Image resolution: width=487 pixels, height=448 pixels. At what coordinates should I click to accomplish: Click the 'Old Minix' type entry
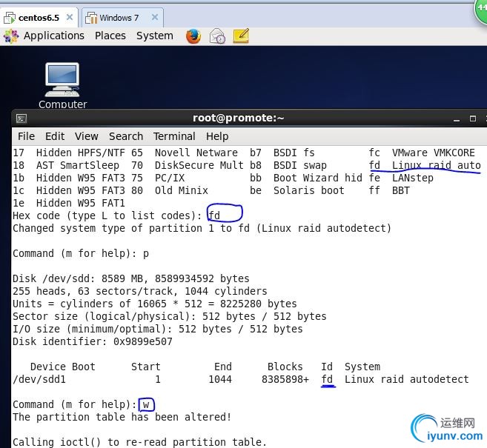(x=182, y=190)
